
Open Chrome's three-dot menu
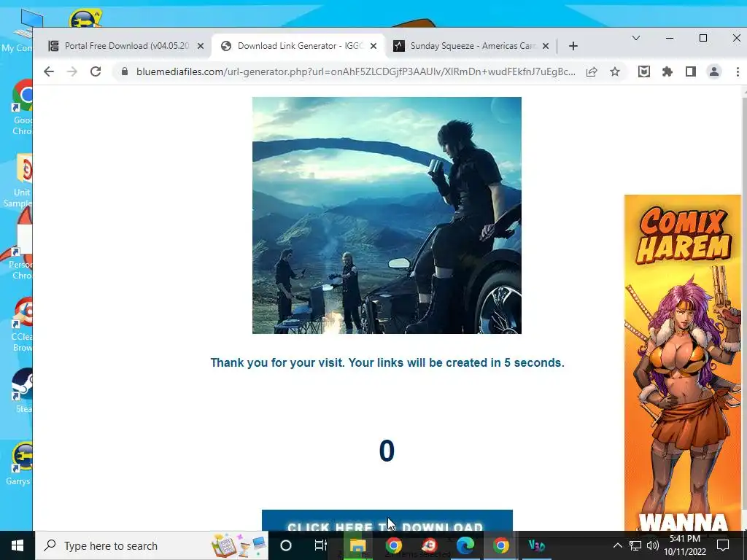coord(738,72)
